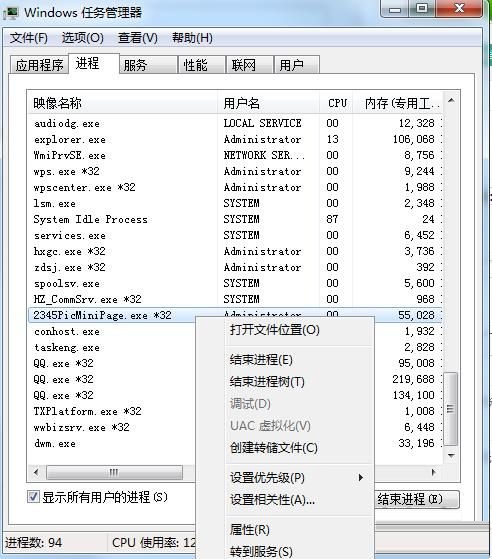Click the 进程数: 94 status entry

click(x=34, y=543)
